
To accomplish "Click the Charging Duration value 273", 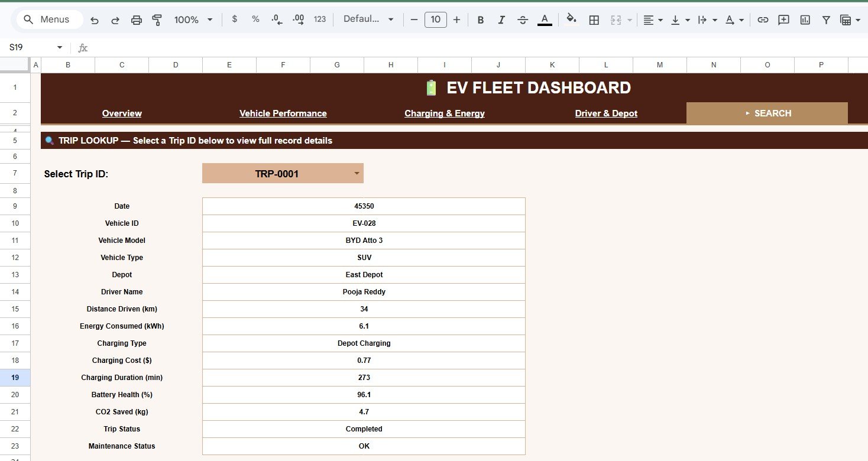I will pyautogui.click(x=364, y=378).
